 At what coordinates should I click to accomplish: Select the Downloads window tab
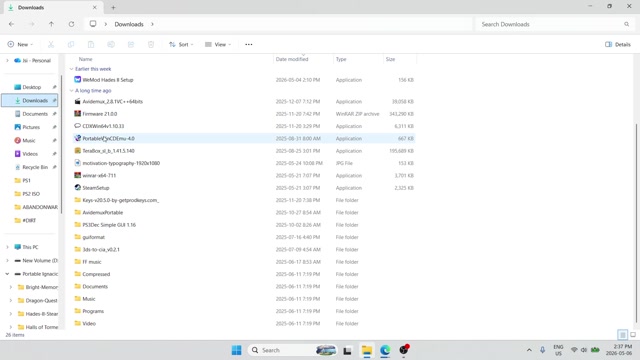[52, 7]
